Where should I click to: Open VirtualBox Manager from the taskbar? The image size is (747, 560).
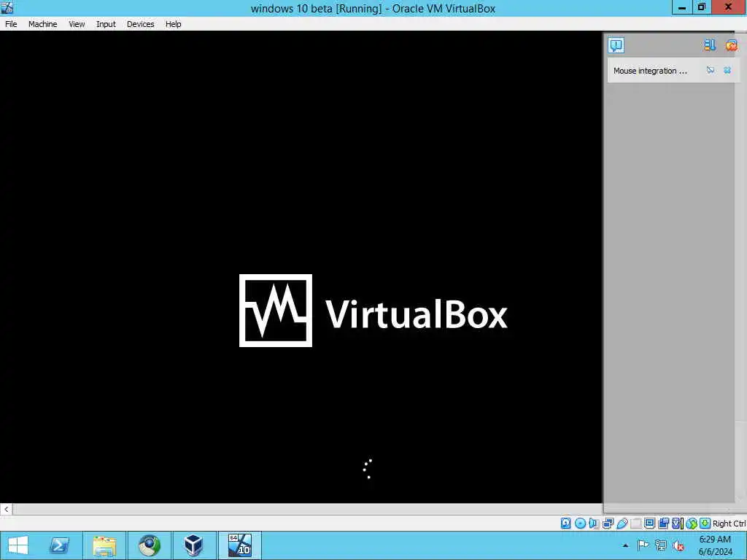pyautogui.click(x=193, y=545)
